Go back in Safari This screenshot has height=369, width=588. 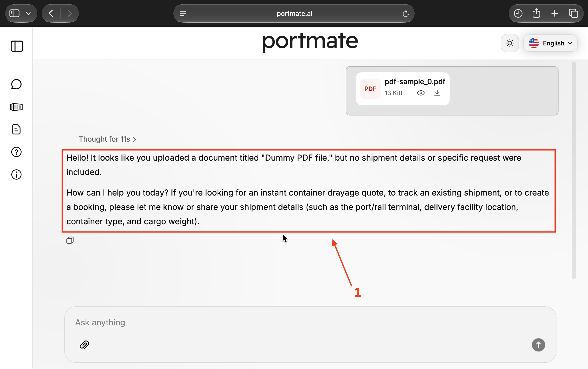(x=51, y=13)
